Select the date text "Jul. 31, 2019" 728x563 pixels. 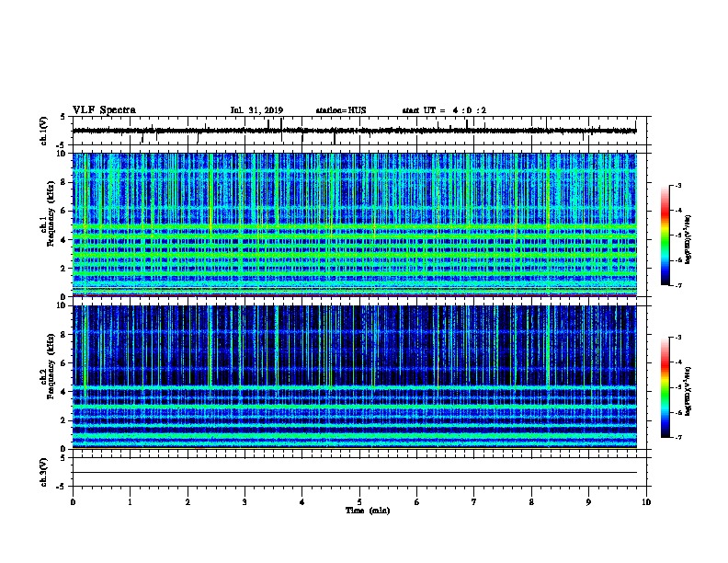click(256, 110)
